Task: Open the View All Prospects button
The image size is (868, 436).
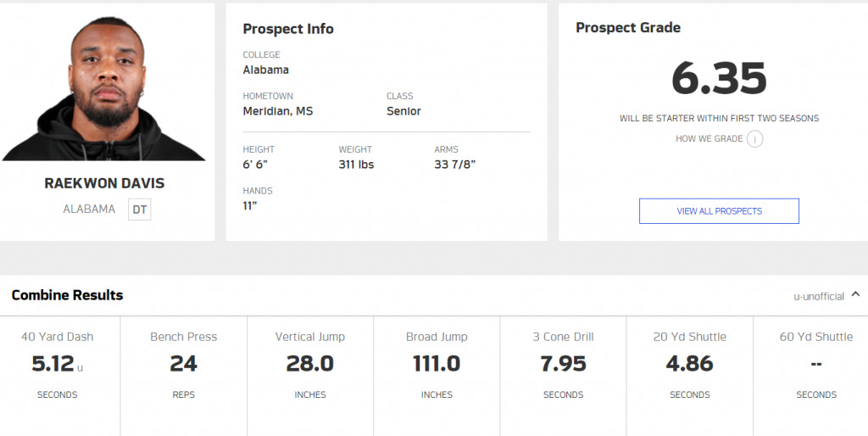Action: (x=719, y=211)
